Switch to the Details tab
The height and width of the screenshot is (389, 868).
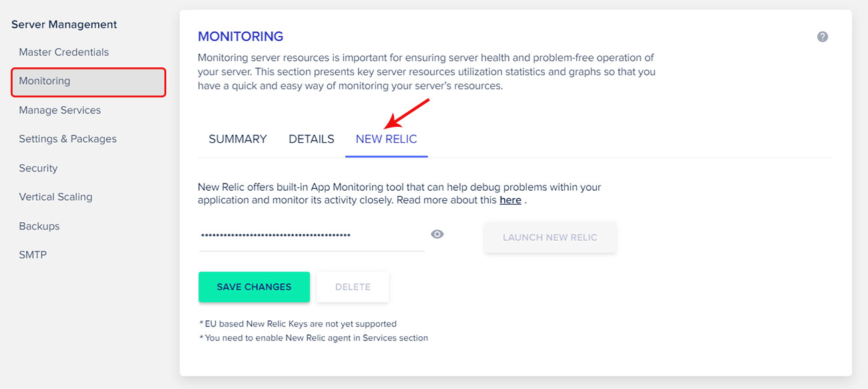311,139
